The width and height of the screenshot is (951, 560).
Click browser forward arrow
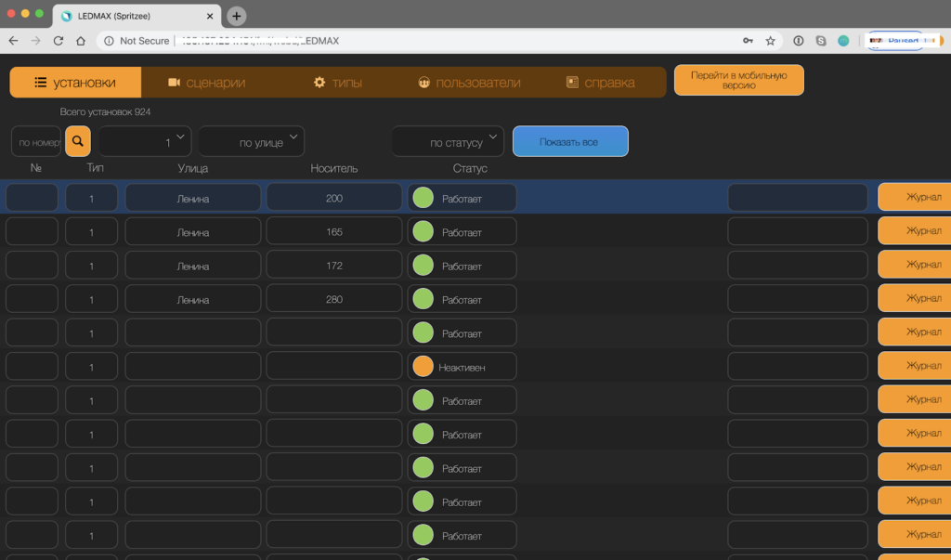click(x=36, y=41)
